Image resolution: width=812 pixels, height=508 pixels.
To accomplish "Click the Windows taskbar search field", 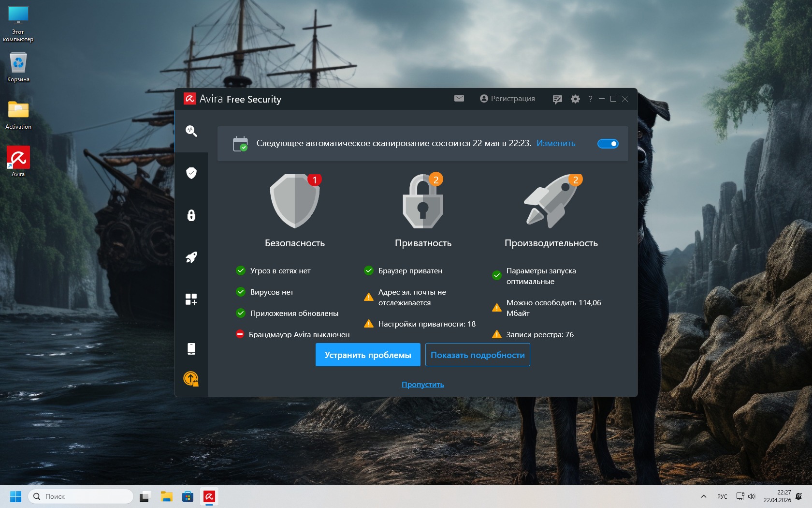I will [x=81, y=496].
